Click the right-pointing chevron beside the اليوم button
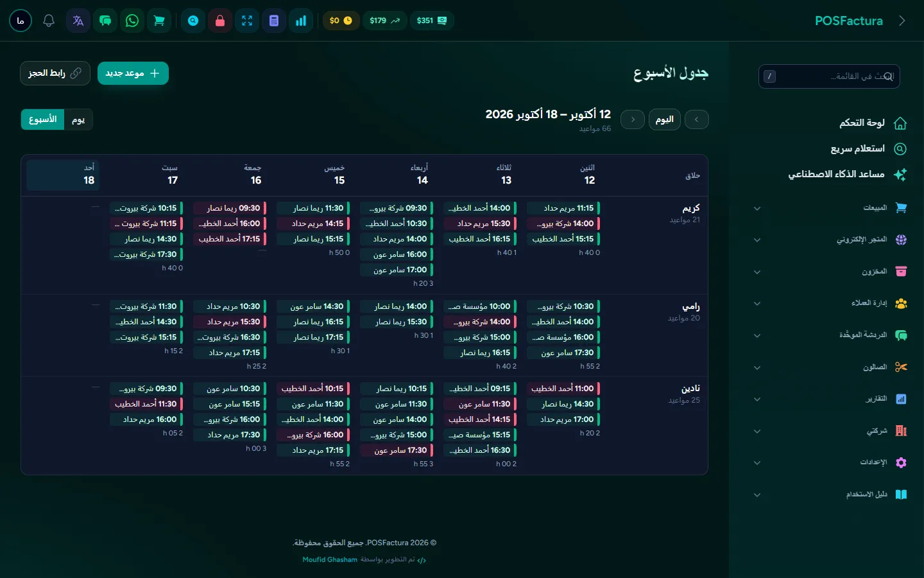This screenshot has height=578, width=924. (633, 119)
